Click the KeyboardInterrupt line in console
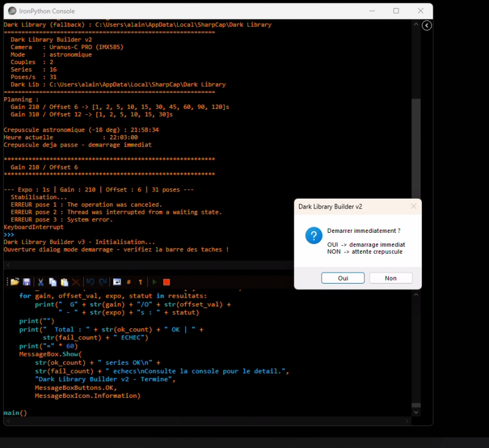489x448 pixels. (x=34, y=227)
